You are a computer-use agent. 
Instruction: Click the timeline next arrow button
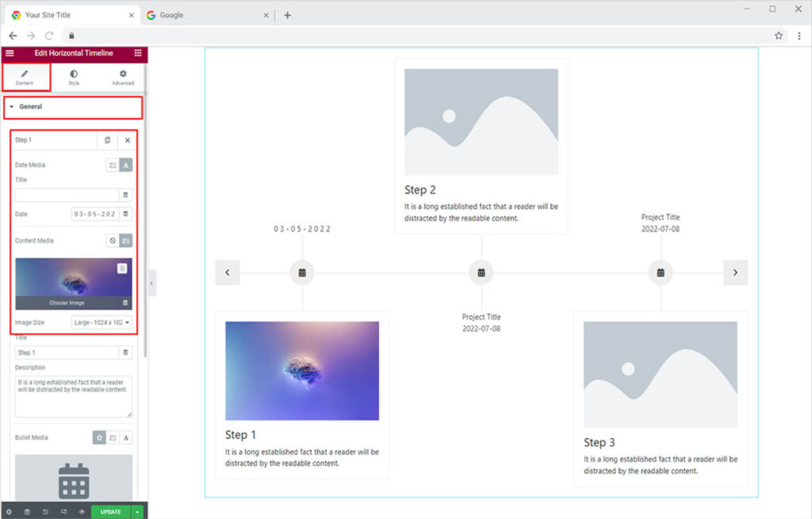735,273
